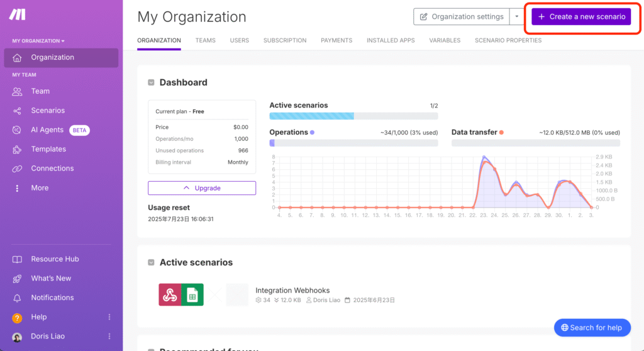This screenshot has height=351, width=644.
Task: Open Scenarios via its share icon
Action: [x=18, y=111]
